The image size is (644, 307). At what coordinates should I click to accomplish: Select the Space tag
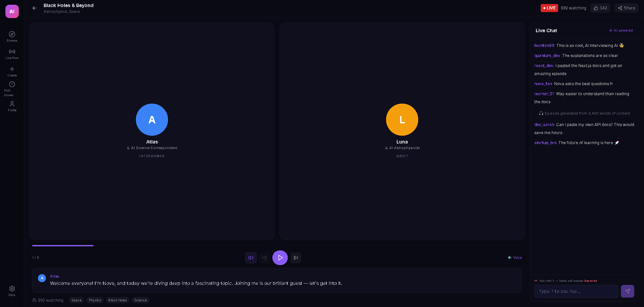pyautogui.click(x=76, y=300)
